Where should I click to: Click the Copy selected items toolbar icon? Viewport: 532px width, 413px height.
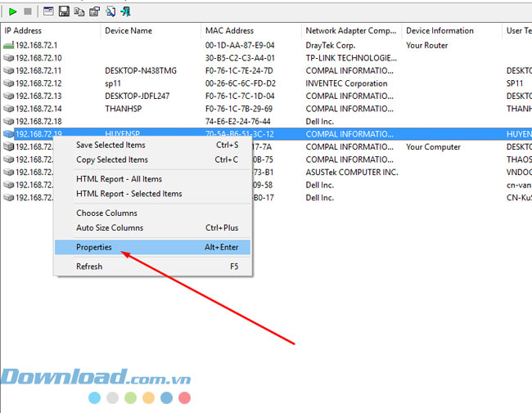coord(79,12)
